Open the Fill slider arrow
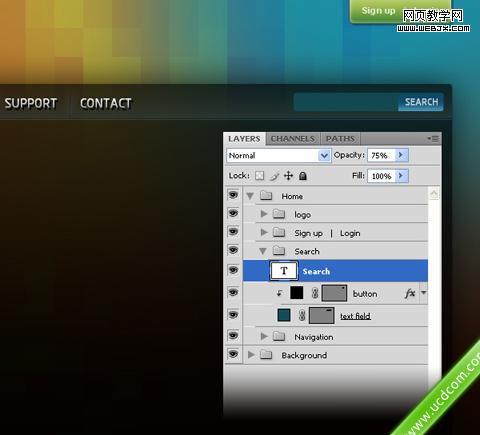Screen dimensions: 480x435 [401, 176]
